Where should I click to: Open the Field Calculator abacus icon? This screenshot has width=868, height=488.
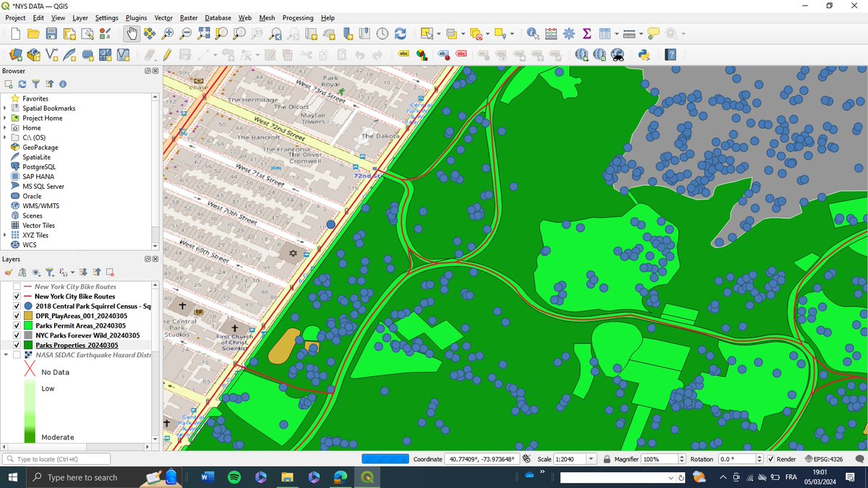tap(550, 33)
